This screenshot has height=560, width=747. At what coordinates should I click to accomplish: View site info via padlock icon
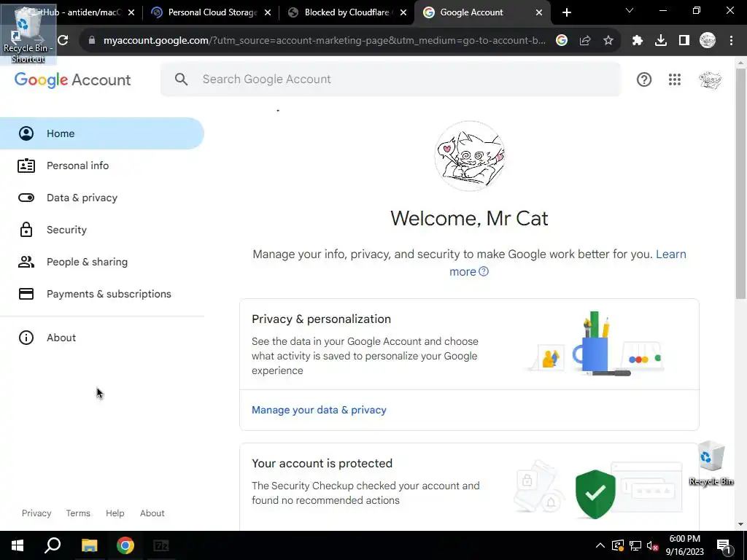[x=92, y=41]
